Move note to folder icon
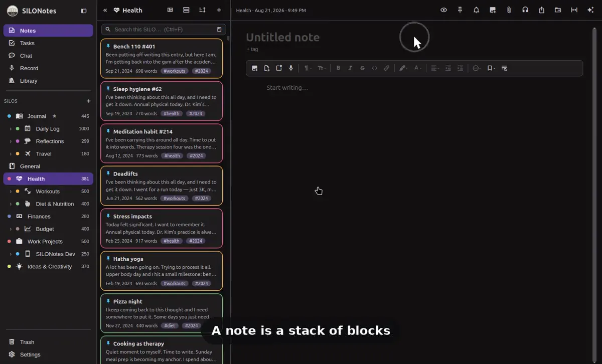Viewport: 602px width, 364px height. 558,10
